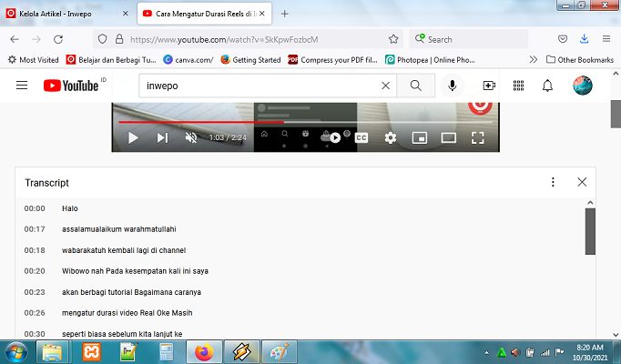Screen dimensions: 621x364
Task: Open YouTube hamburger guide menu
Action: (22, 86)
